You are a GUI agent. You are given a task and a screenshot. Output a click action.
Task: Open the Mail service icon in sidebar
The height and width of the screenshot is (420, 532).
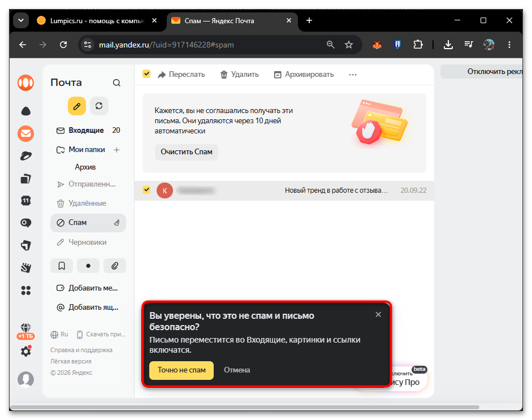click(x=26, y=133)
